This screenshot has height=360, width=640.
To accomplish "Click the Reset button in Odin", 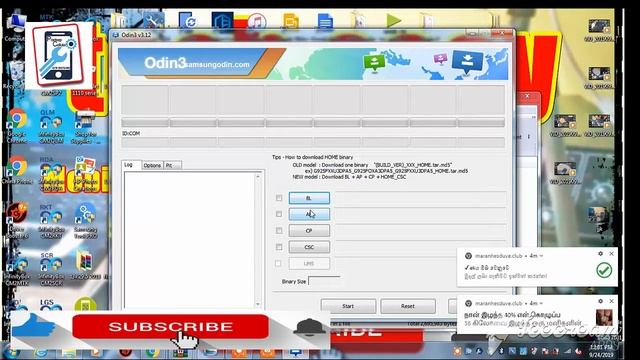I will click(x=408, y=306).
